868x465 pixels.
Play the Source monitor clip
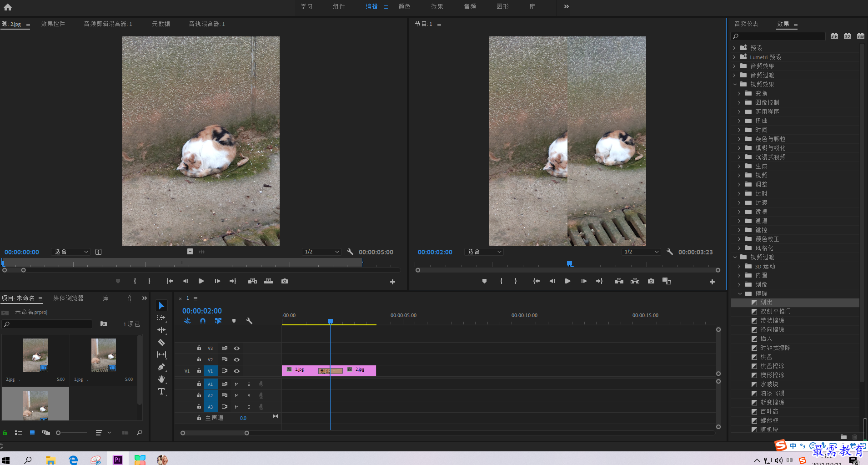point(201,281)
